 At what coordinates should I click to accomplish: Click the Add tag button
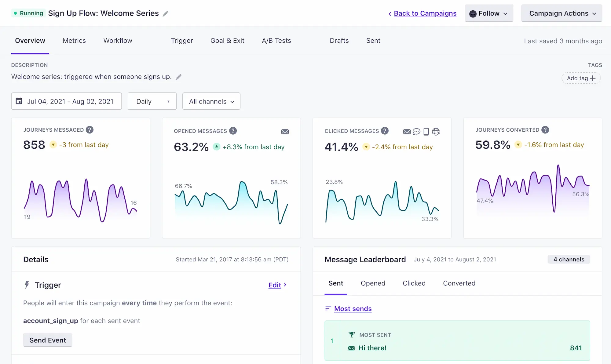(x=581, y=78)
